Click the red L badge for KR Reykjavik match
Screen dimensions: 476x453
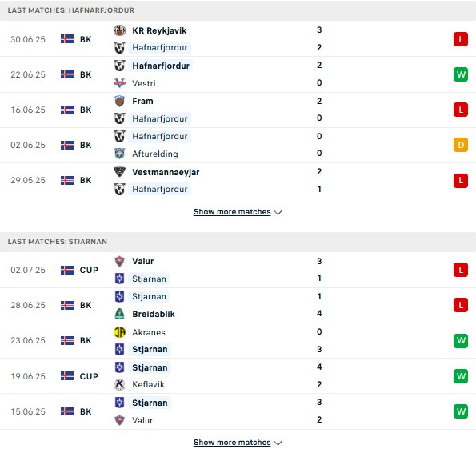(461, 39)
